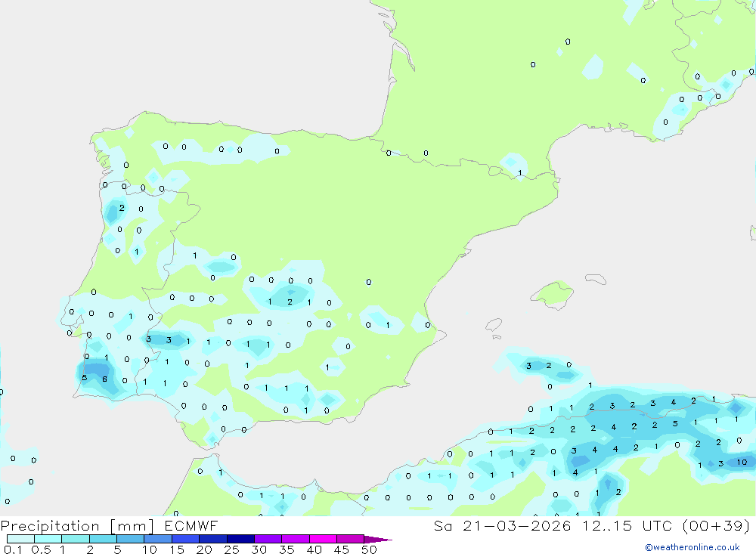The height and width of the screenshot is (554, 756).
Task: Select the 5–10 mm legend color swatch
Action: pyautogui.click(x=131, y=539)
